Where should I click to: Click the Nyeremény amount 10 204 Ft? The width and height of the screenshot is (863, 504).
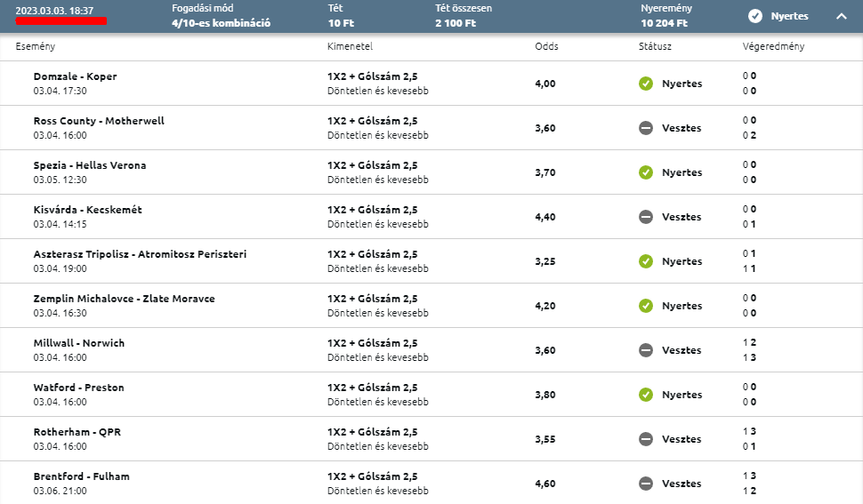(x=665, y=23)
